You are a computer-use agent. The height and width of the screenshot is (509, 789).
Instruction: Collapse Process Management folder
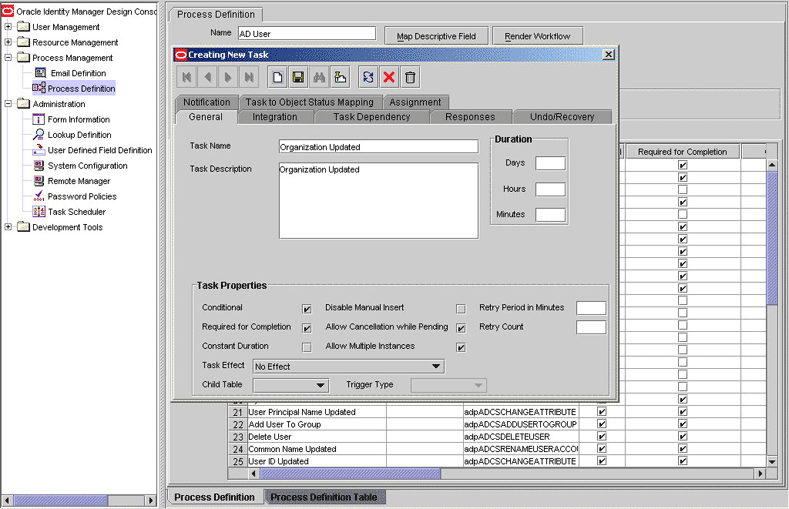click(8, 58)
